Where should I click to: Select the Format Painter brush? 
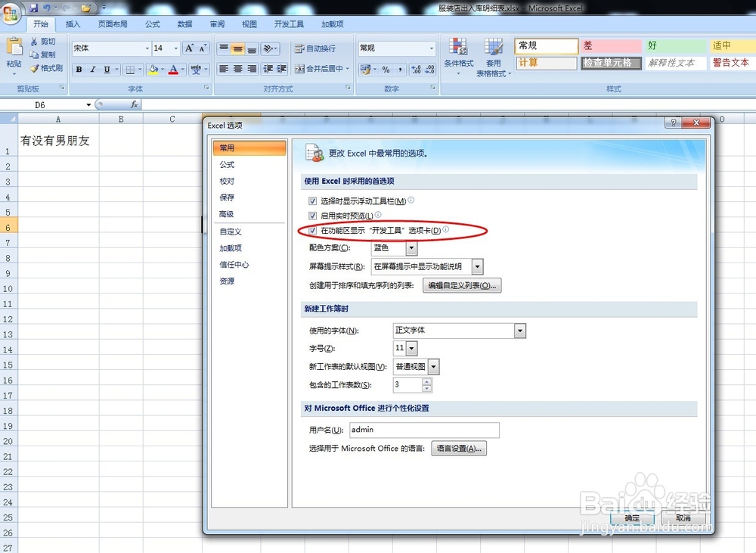[x=34, y=68]
